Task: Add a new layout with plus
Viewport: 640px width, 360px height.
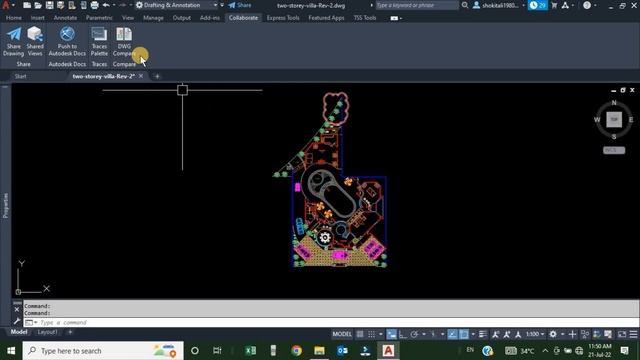Action: [70, 332]
